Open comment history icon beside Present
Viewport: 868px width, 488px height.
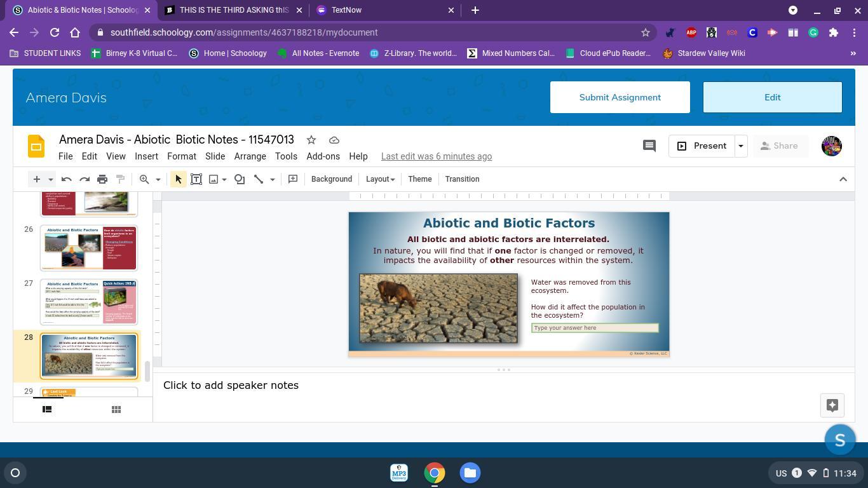tap(649, 146)
